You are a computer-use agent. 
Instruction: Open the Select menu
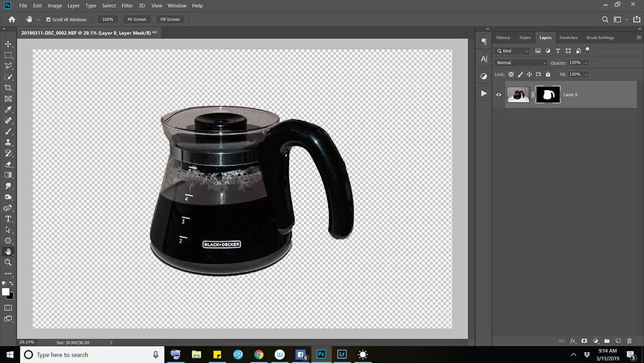click(x=109, y=6)
